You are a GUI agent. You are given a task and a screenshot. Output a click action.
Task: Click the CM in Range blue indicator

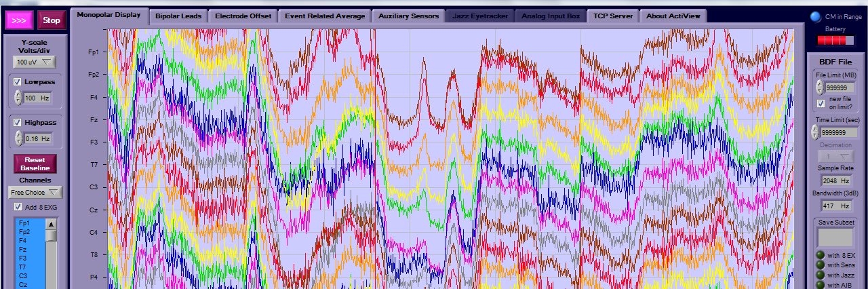pos(815,17)
